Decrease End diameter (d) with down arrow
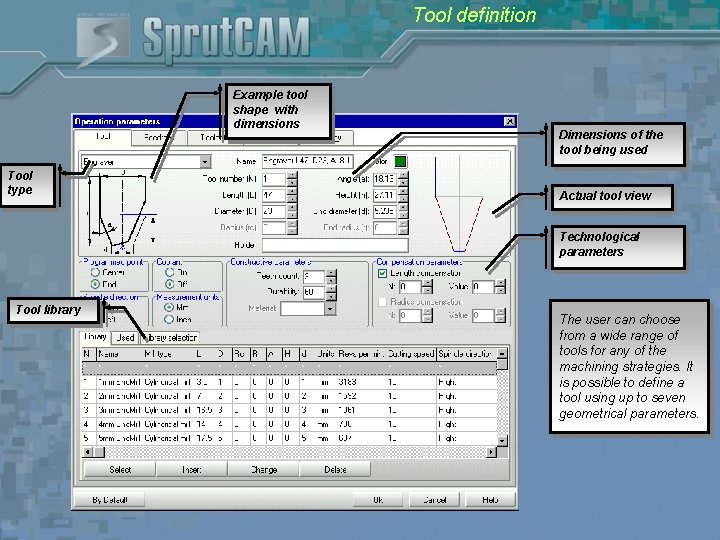The height and width of the screenshot is (540, 720). pos(403,215)
